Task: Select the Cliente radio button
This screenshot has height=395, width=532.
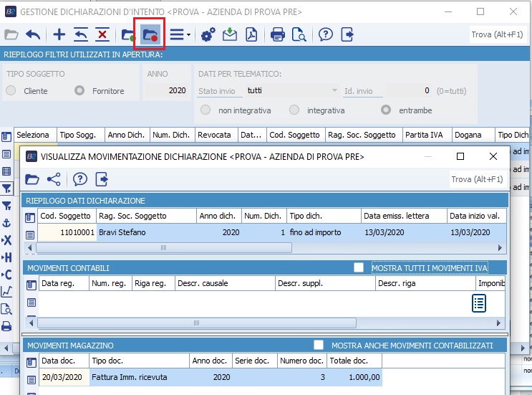Action: (x=11, y=91)
